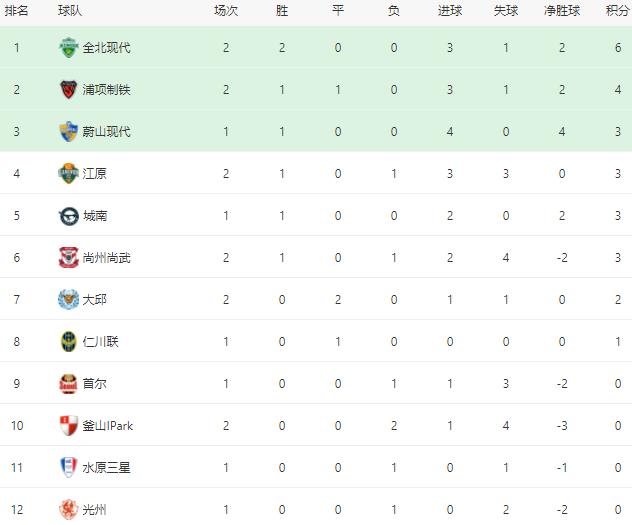The width and height of the screenshot is (632, 525).
Task: Select the 仁川联 club badge
Action: [x=69, y=342]
